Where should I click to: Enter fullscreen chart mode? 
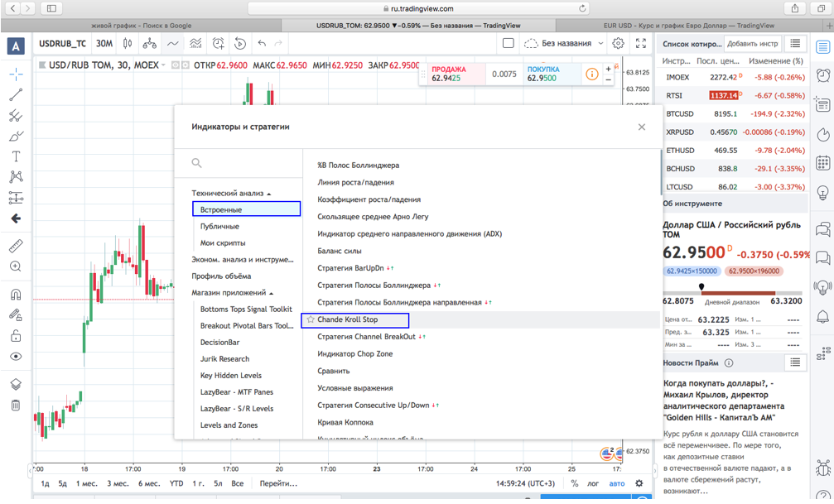pyautogui.click(x=641, y=44)
